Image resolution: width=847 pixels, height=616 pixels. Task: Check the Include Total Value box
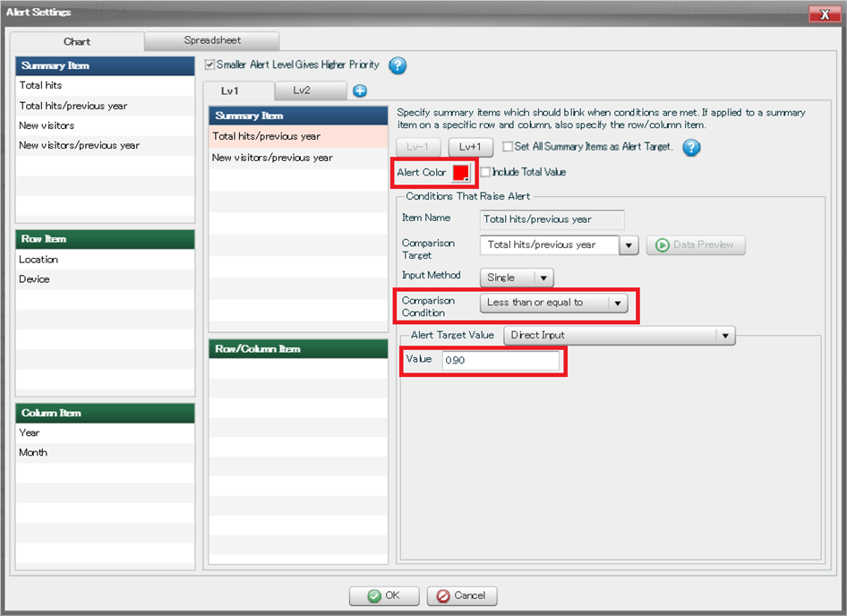click(485, 172)
